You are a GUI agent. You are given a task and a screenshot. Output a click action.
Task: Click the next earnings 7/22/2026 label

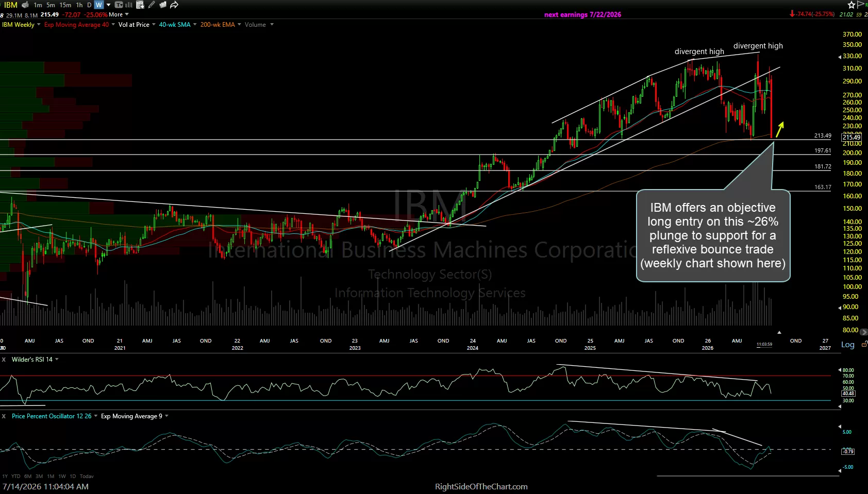click(x=582, y=14)
